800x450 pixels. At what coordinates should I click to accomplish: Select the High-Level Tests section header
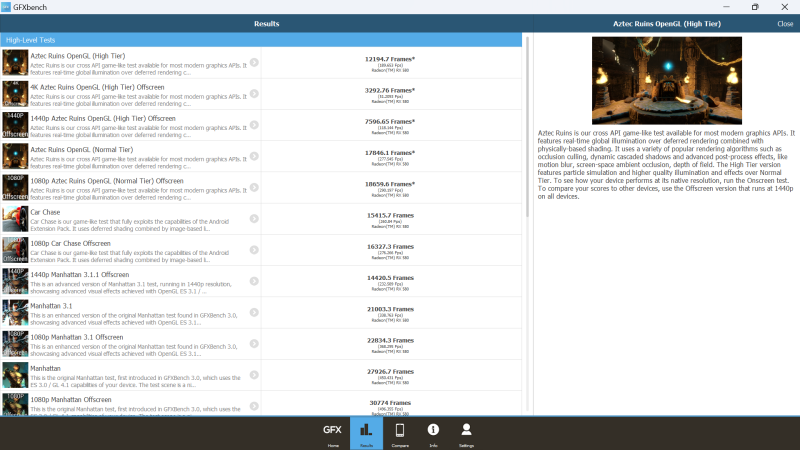pos(261,40)
